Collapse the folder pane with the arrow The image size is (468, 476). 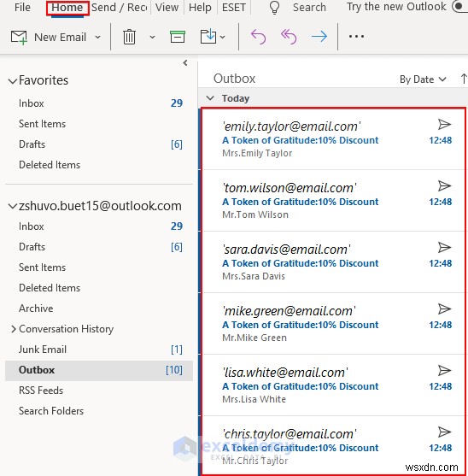185,63
